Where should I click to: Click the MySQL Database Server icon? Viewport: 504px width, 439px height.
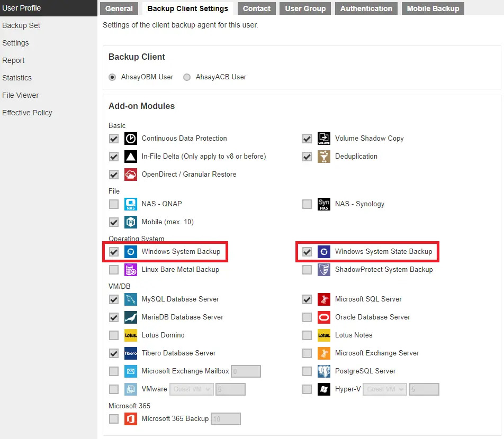coord(131,299)
